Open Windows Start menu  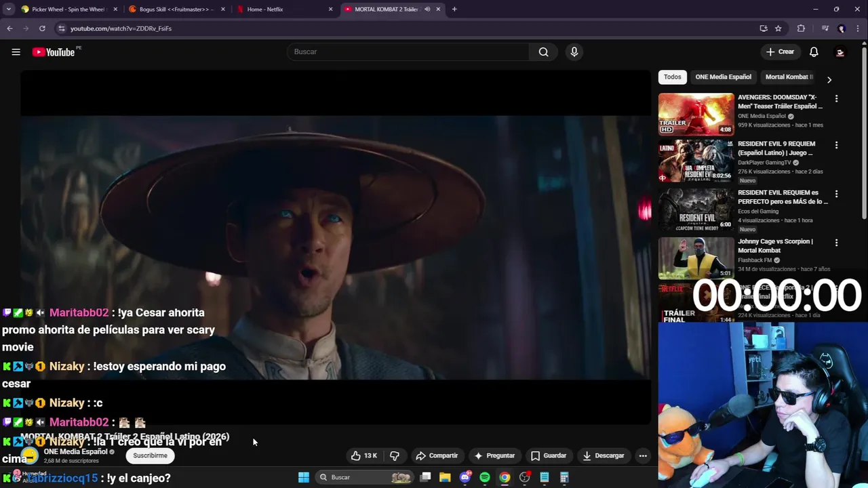click(x=304, y=477)
